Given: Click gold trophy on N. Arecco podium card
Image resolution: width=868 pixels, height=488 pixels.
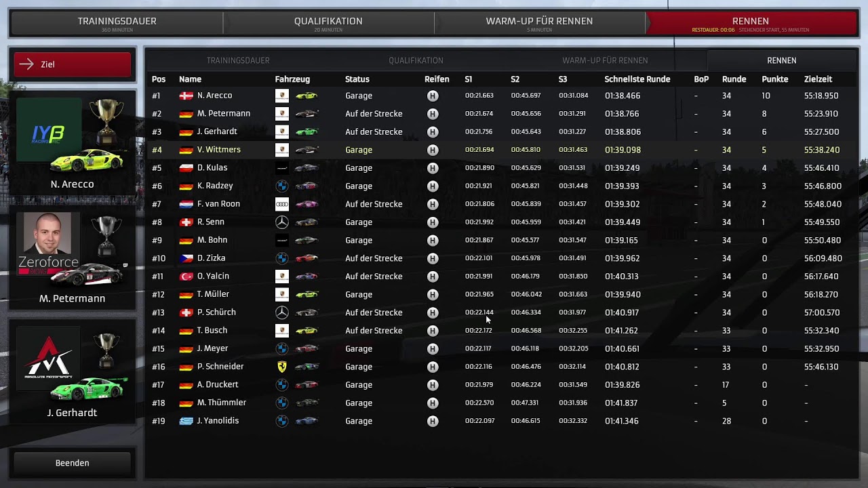Looking at the screenshot, I should (x=106, y=121).
